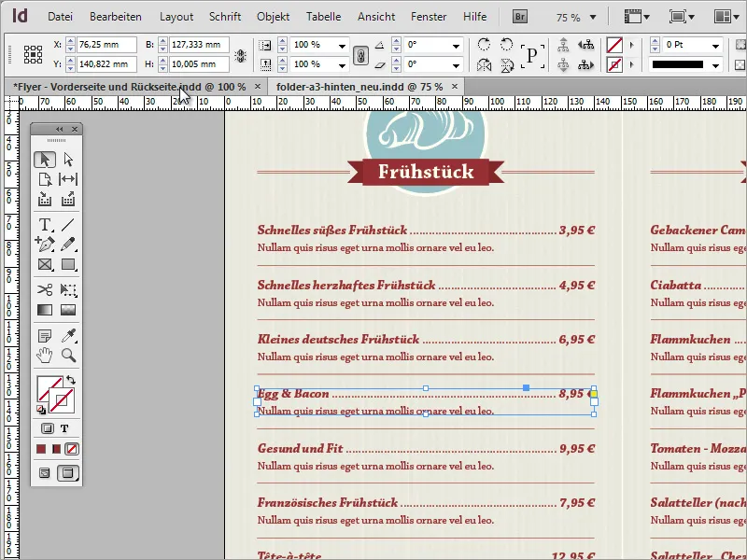747x560 pixels.
Task: Select the Note tool
Action: 45,336
